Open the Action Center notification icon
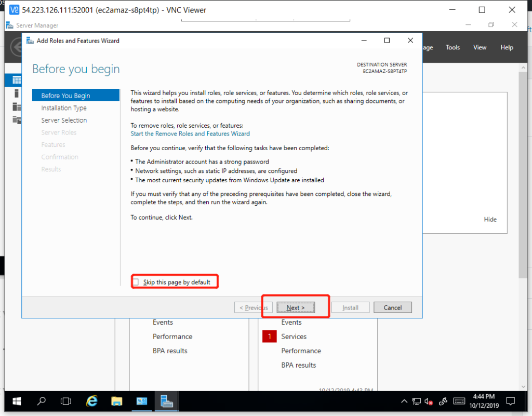This screenshot has width=532, height=416. tap(510, 401)
